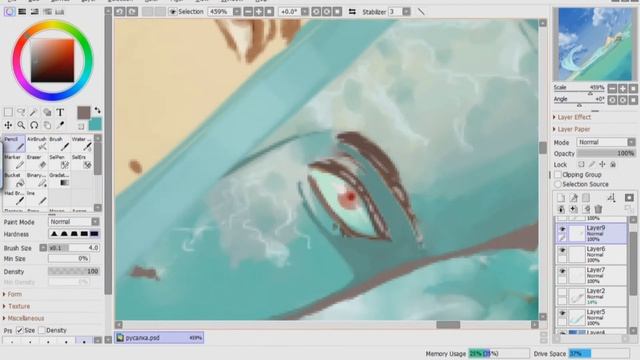Open the zoom percentage dropdown in toolbar
This screenshot has width=640, height=360.
237,12
